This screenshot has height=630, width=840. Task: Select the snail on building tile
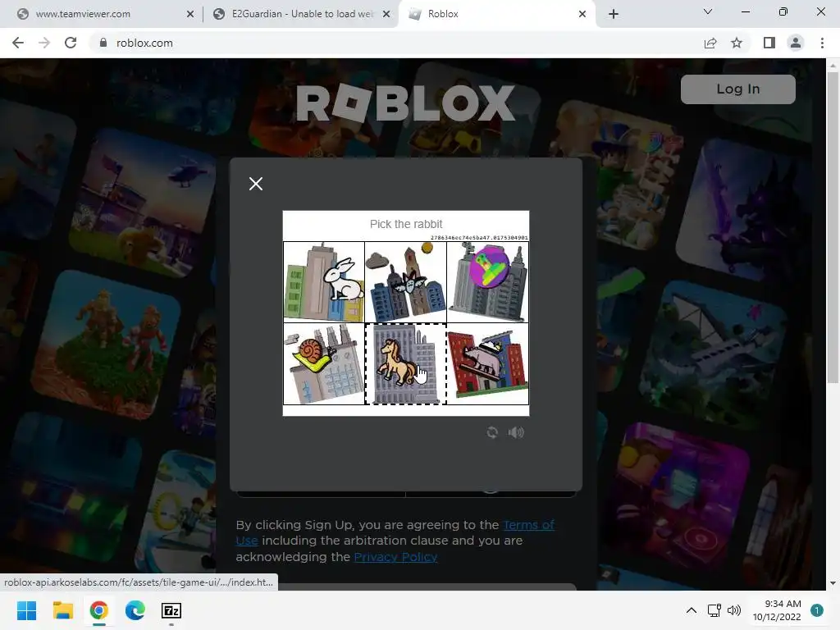coord(324,363)
